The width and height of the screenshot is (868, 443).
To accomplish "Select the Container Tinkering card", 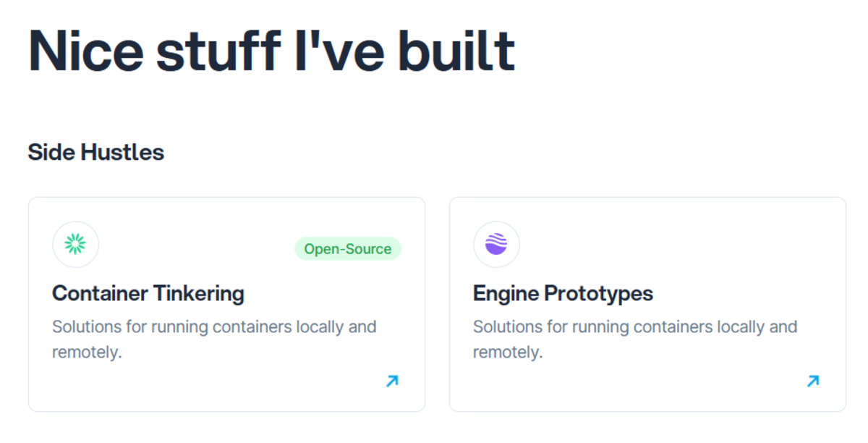I will (x=227, y=303).
